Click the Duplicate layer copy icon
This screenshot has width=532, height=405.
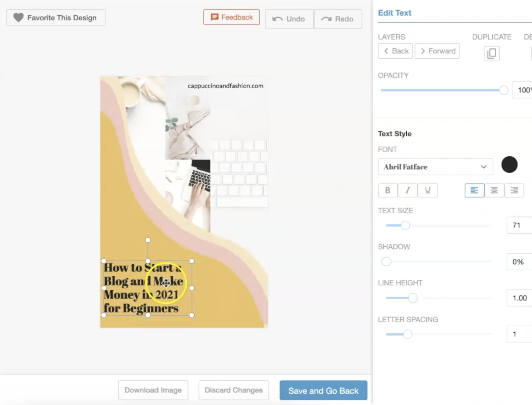pyautogui.click(x=492, y=53)
